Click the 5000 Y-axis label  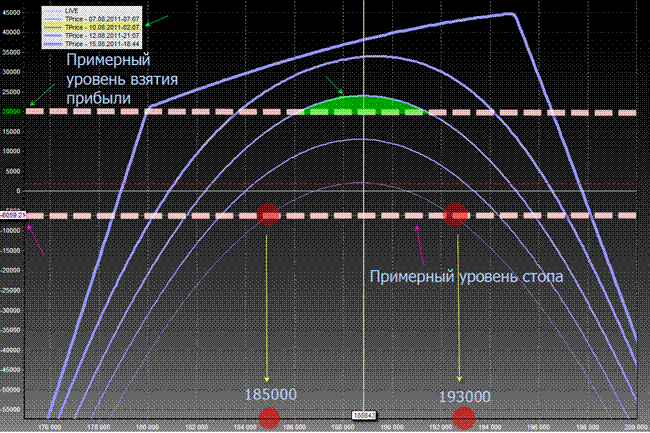click(x=13, y=171)
